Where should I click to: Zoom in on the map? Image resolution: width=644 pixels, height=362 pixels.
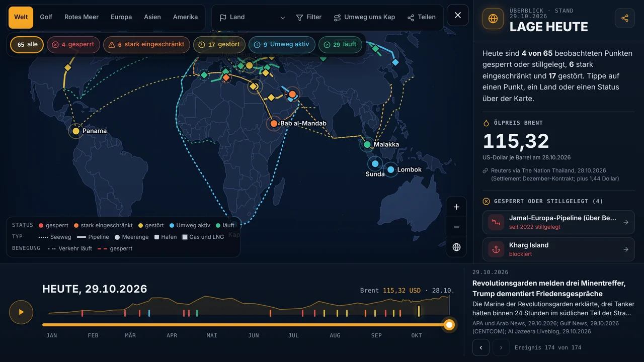[456, 207]
